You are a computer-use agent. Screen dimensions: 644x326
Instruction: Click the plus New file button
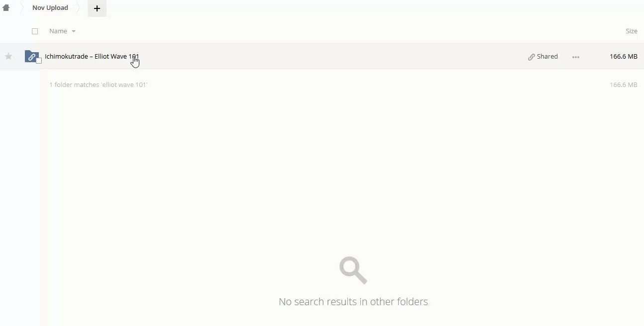97,8
